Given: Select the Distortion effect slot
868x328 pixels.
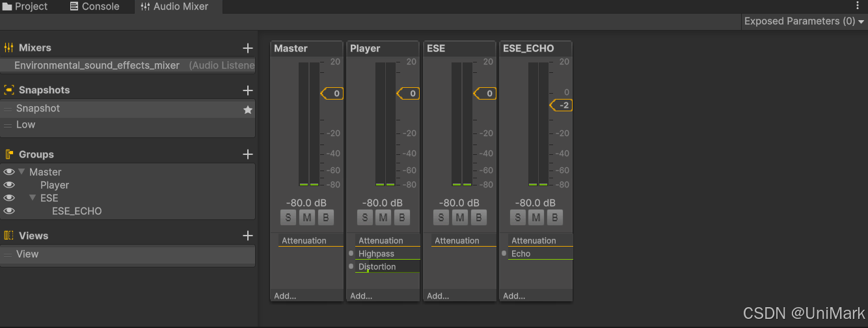Looking at the screenshot, I should 387,267.
